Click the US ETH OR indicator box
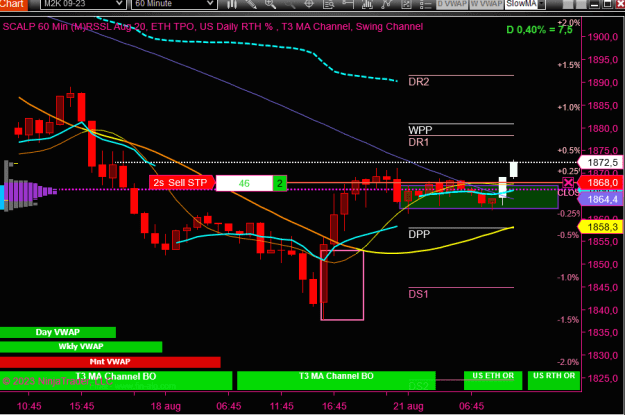Screen dimensions: 625x415 tap(493, 380)
